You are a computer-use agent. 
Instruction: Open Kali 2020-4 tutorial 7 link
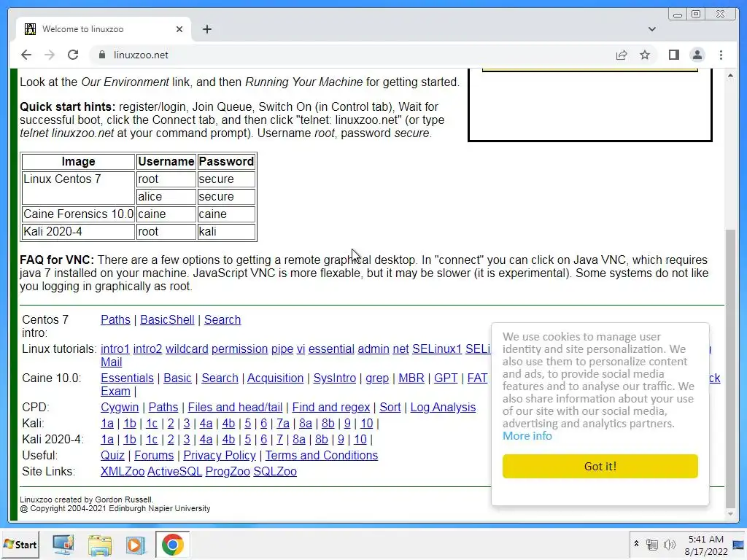click(x=279, y=440)
